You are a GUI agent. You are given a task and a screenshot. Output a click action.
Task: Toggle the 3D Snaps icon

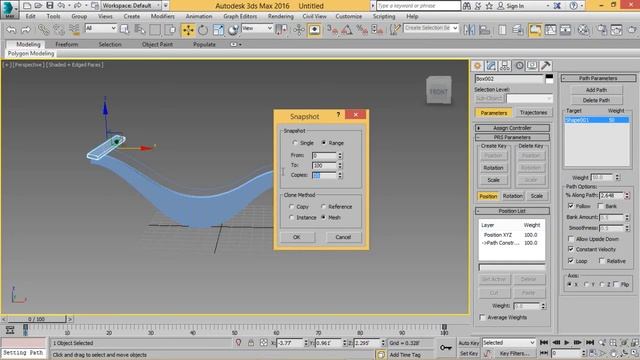coord(333,30)
